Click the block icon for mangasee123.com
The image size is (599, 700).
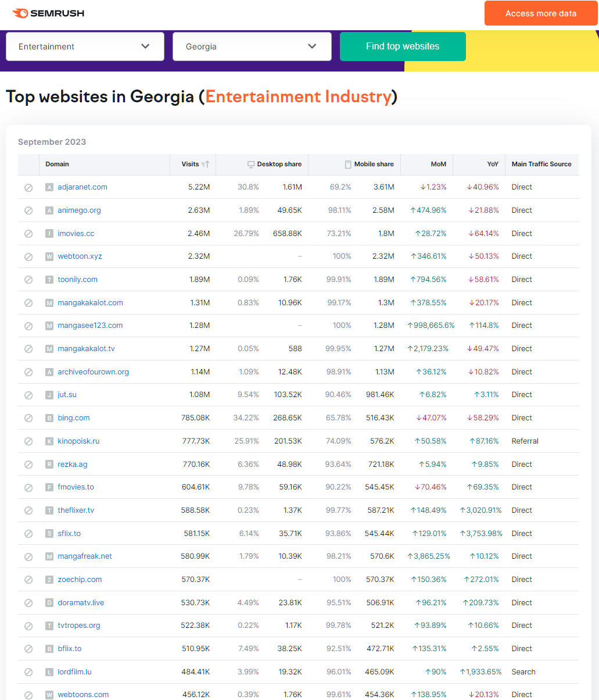28,326
